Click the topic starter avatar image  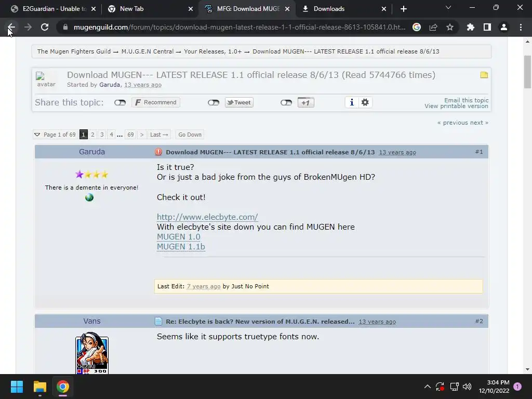click(x=46, y=79)
